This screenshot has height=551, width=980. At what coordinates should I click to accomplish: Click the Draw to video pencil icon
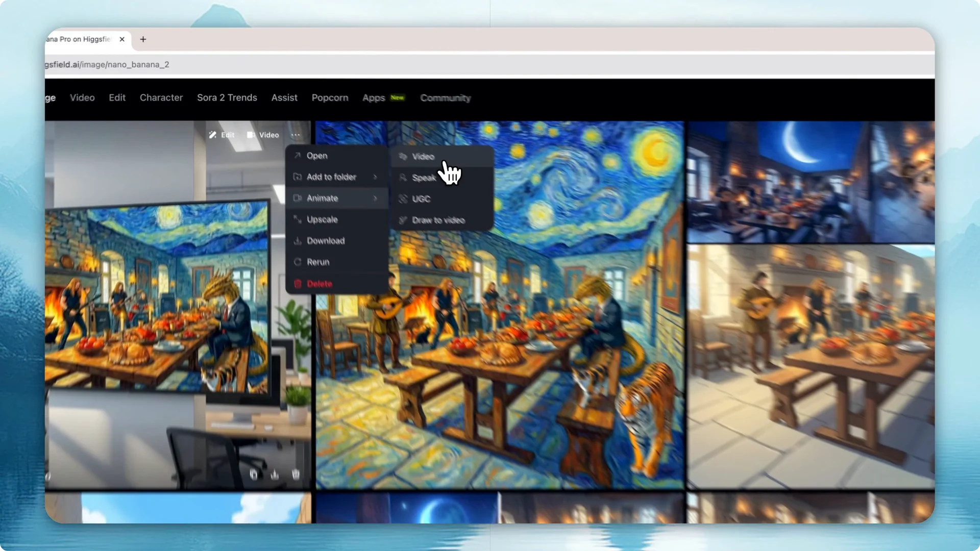point(403,220)
